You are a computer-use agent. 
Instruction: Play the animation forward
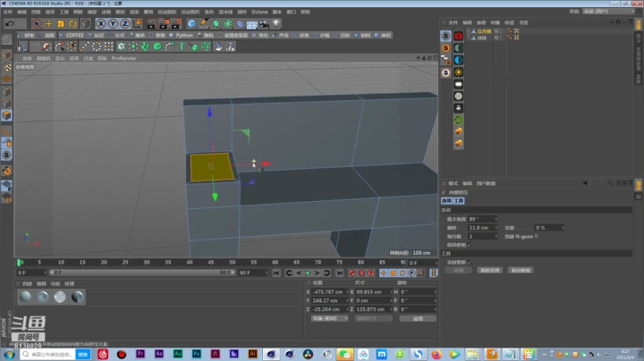tap(308, 273)
